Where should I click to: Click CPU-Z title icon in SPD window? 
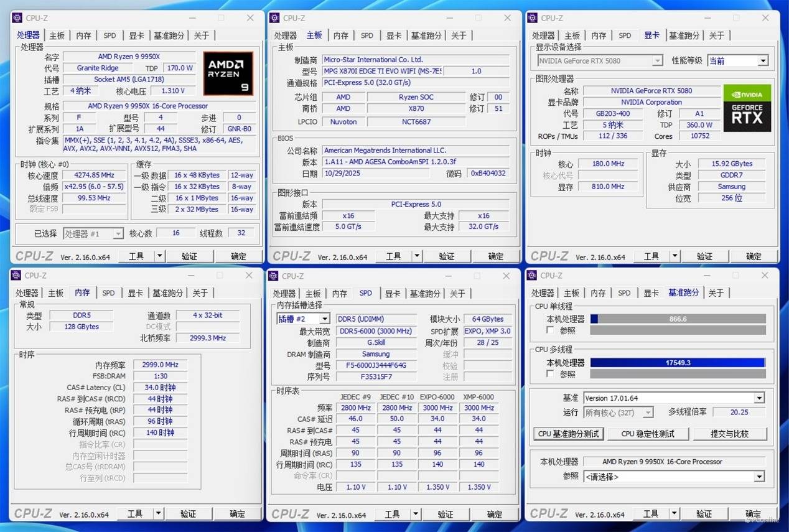coord(273,276)
